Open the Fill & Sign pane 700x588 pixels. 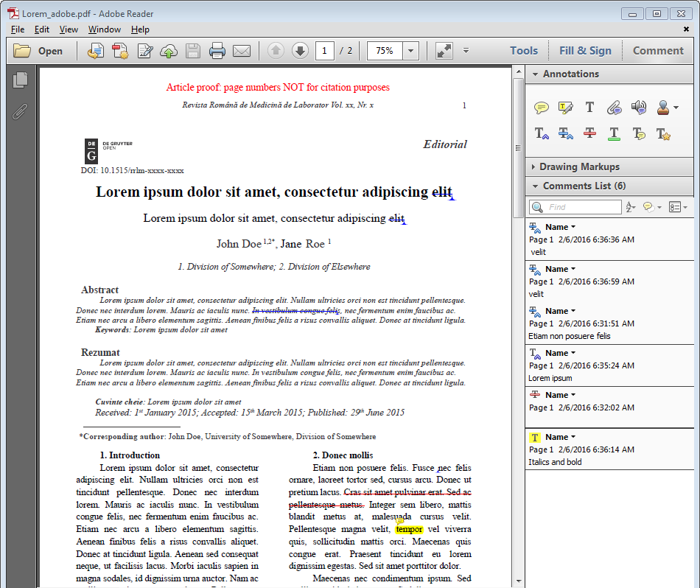(585, 50)
